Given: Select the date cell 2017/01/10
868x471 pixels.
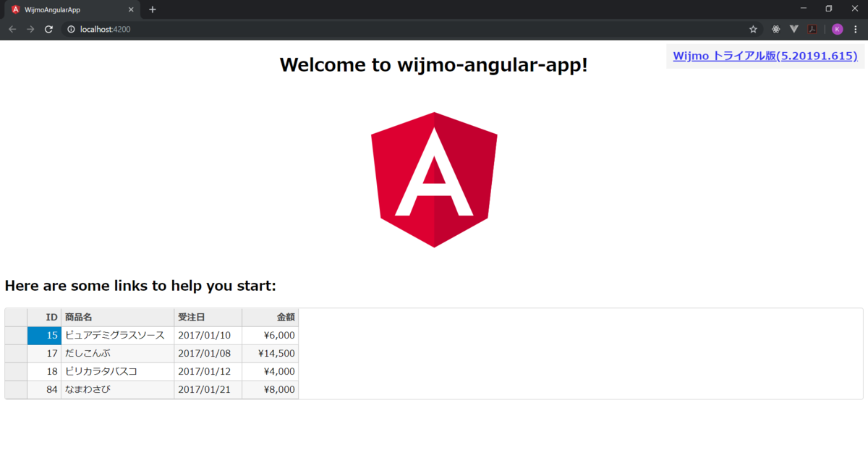Looking at the screenshot, I should (x=208, y=336).
